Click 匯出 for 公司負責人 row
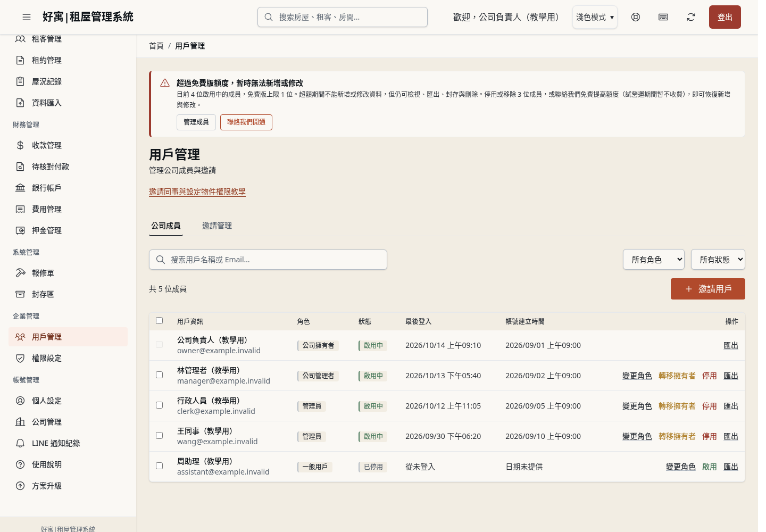Screen dimensions: 766x532 click(x=731, y=345)
